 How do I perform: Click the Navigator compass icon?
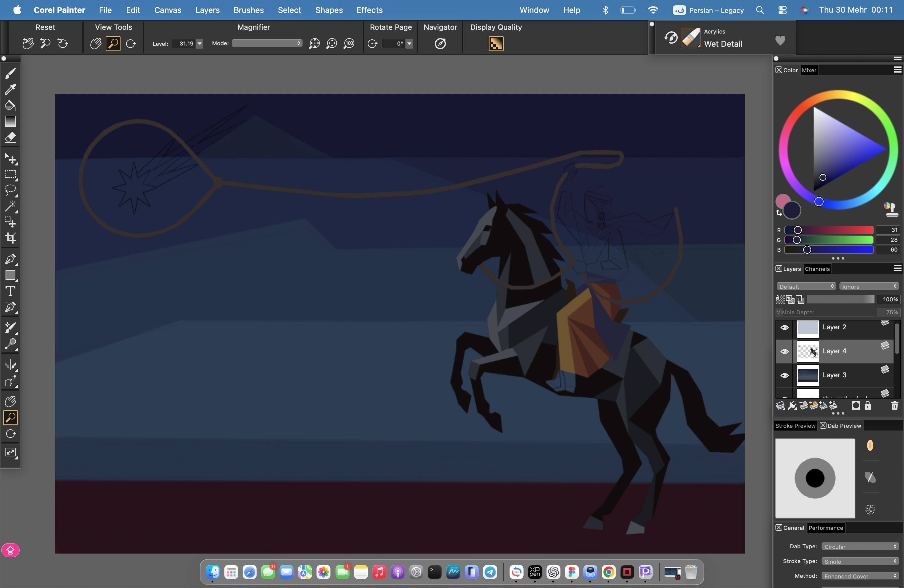(x=440, y=44)
